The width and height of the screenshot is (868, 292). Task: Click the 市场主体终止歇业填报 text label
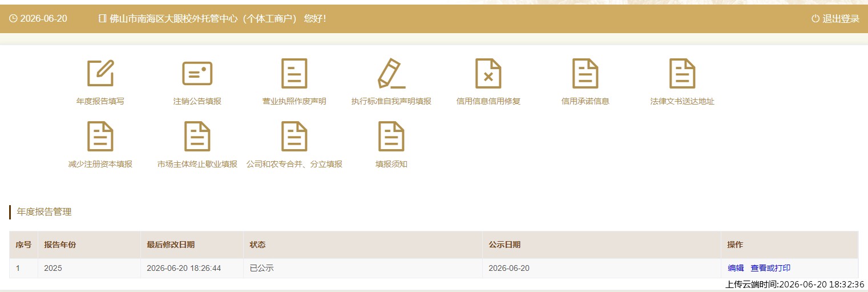[197, 164]
